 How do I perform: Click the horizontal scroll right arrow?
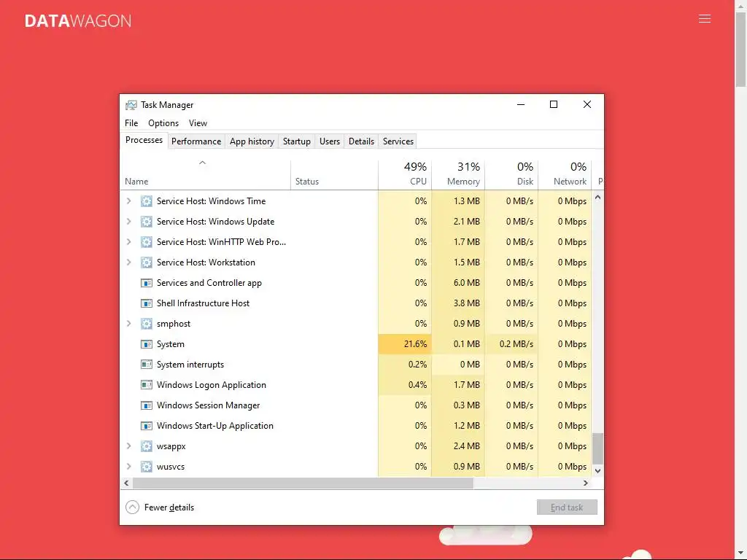coord(586,483)
